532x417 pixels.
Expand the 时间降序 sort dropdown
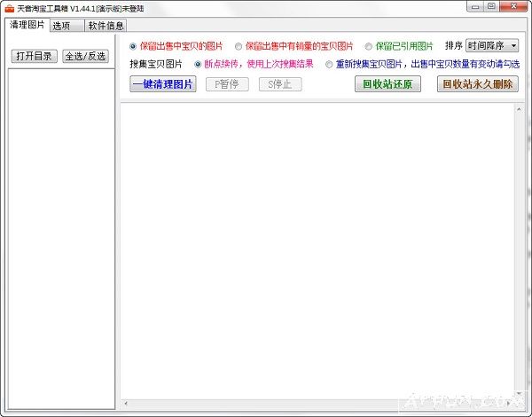pyautogui.click(x=513, y=45)
